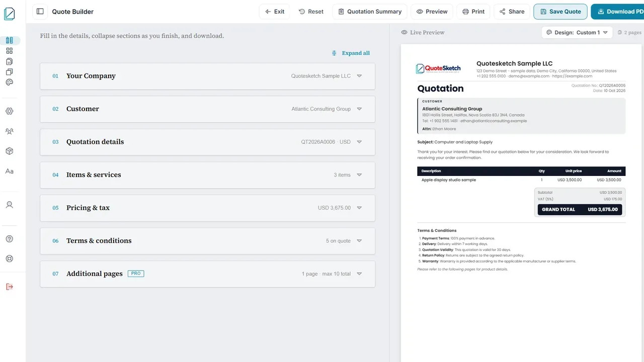Click the Reset button
The height and width of the screenshot is (362, 644).
(x=311, y=12)
